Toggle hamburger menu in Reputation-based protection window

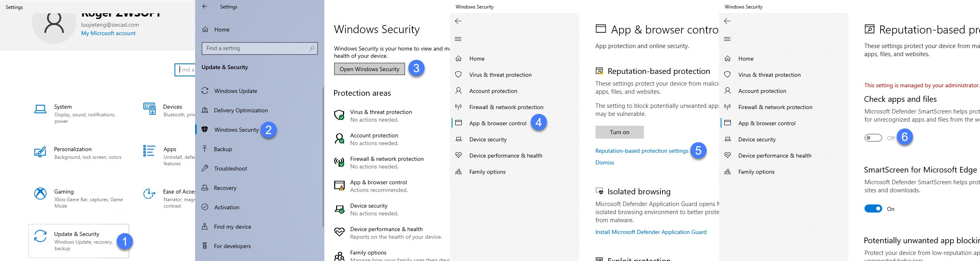727,39
